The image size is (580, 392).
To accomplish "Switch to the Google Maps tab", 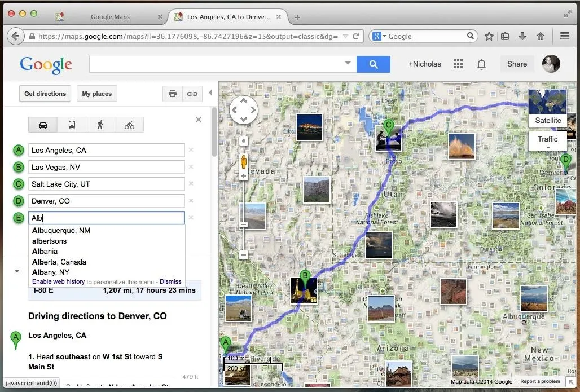I will coord(109,17).
